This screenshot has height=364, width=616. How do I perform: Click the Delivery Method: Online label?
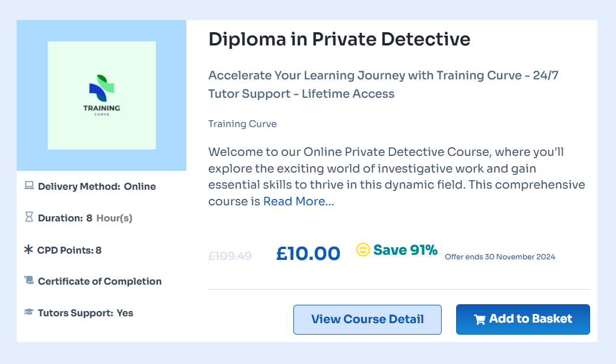tap(97, 186)
